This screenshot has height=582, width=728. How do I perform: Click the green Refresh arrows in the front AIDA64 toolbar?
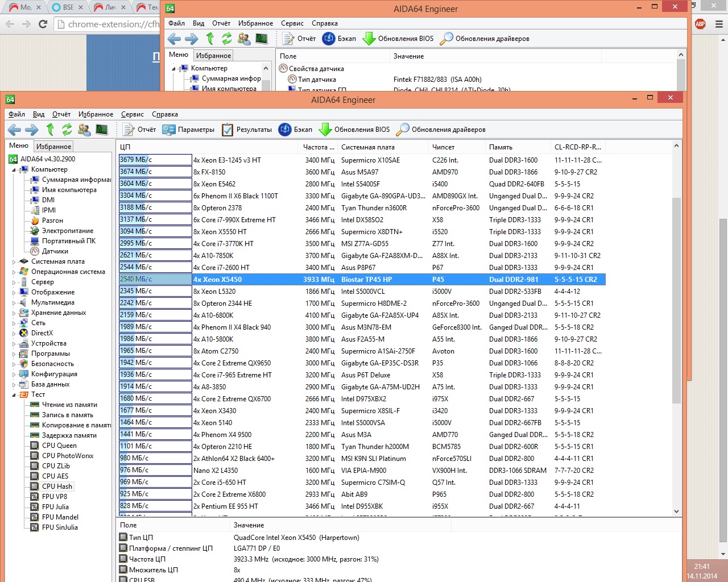[x=67, y=130]
